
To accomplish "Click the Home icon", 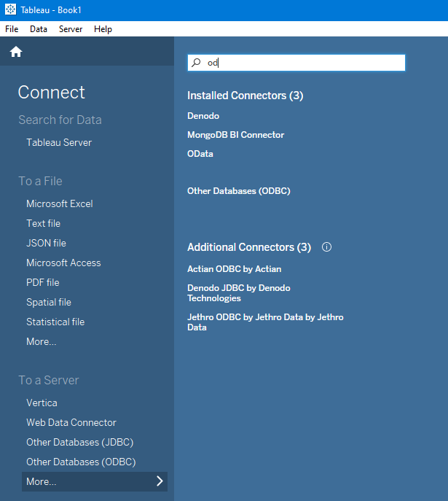I will pos(15,52).
